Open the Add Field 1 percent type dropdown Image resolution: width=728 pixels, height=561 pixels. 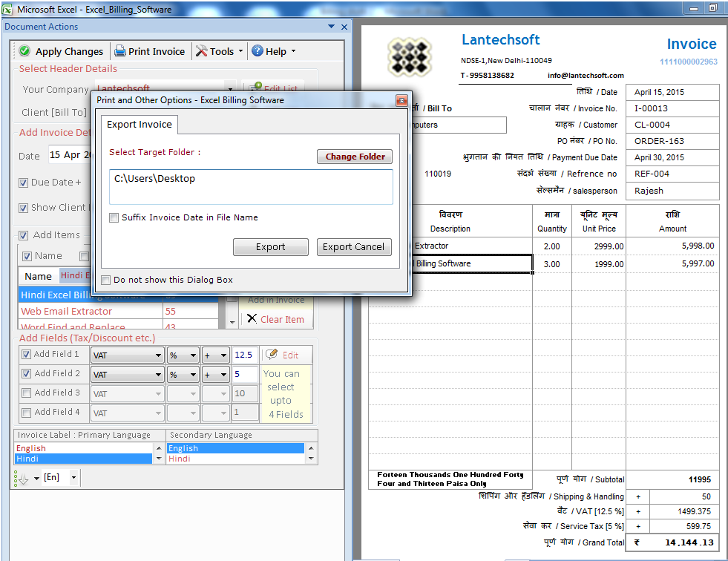pyautogui.click(x=194, y=355)
